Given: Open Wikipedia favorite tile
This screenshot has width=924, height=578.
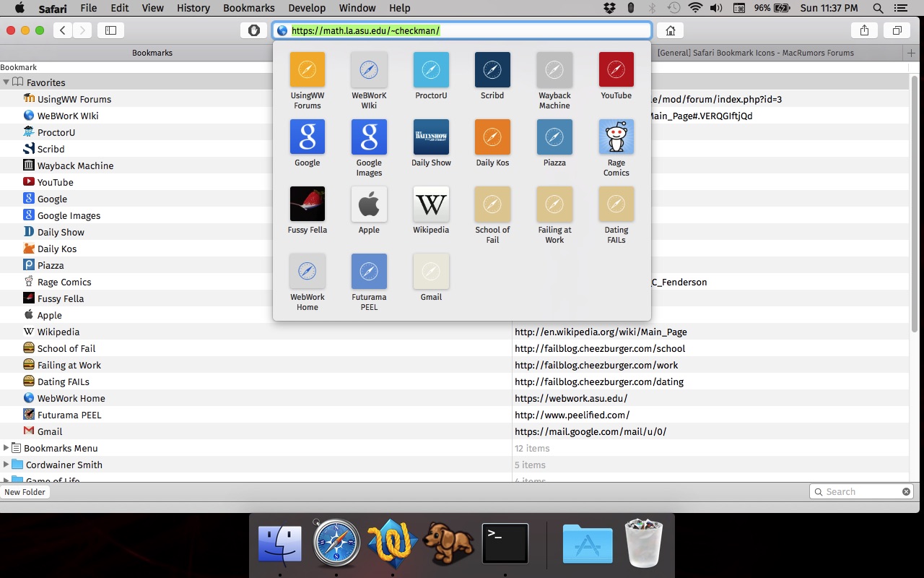Looking at the screenshot, I should (431, 204).
